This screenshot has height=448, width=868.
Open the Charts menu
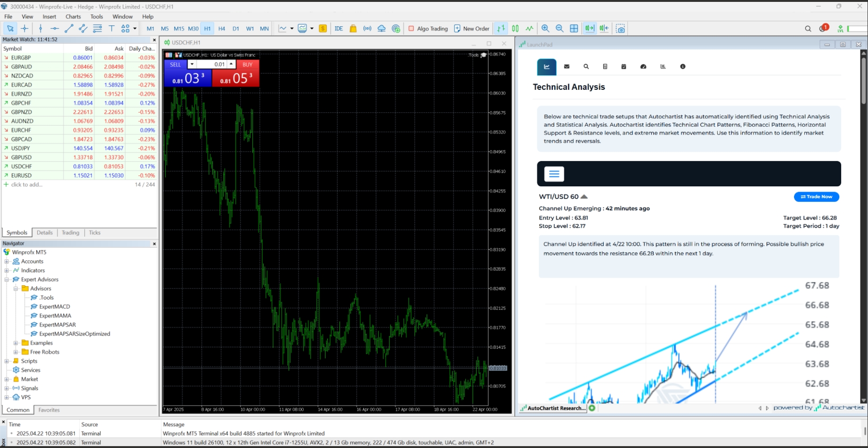(73, 16)
